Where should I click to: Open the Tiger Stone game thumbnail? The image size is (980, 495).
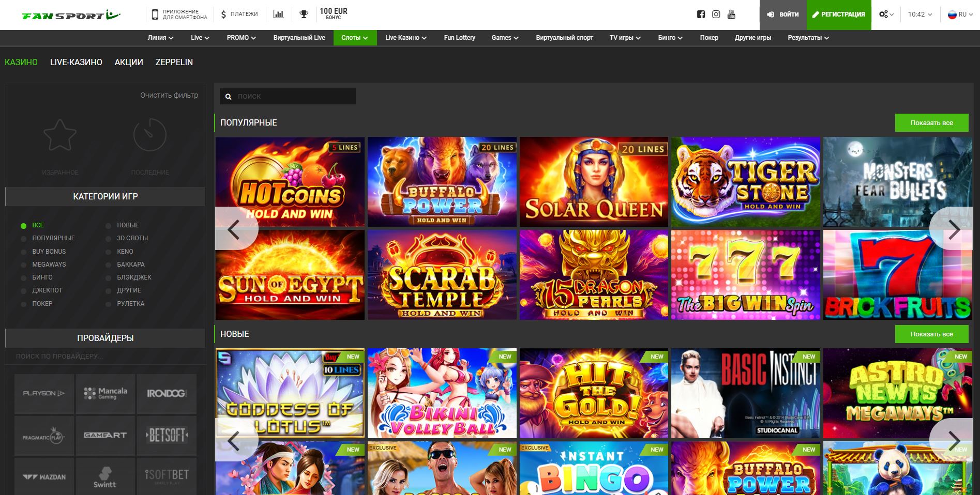745,182
